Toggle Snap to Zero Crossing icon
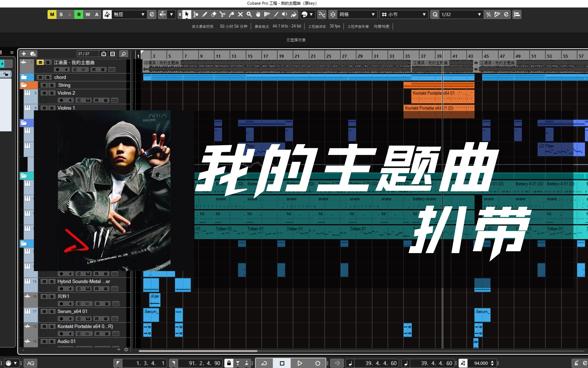The image size is (588, 368). tap(322, 14)
